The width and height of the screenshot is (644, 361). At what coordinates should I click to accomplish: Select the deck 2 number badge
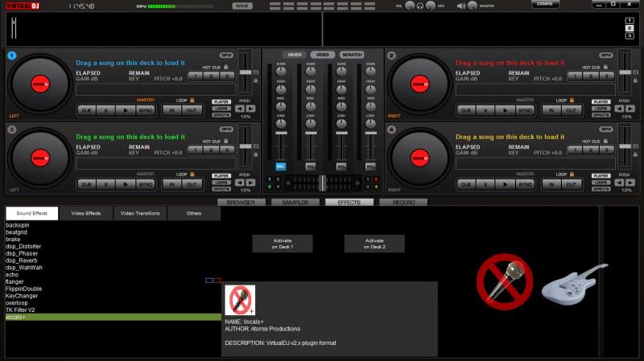(391, 55)
